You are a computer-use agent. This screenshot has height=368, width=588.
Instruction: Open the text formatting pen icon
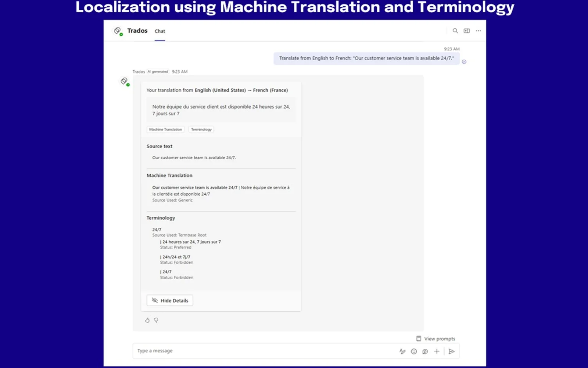(402, 351)
